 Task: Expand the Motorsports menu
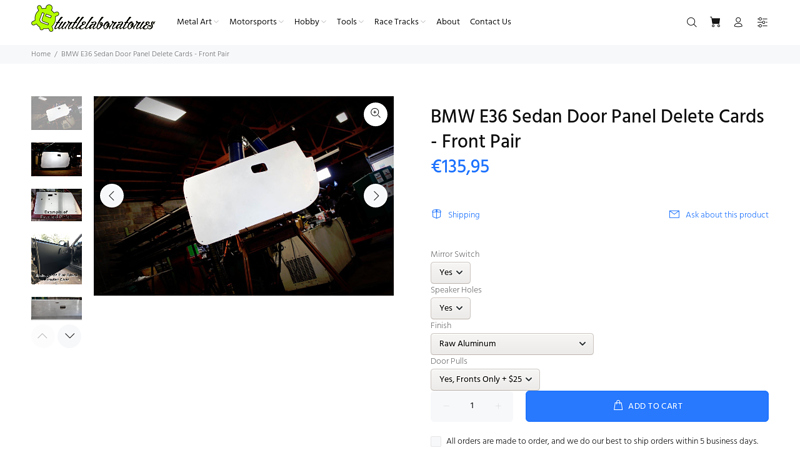click(x=256, y=22)
